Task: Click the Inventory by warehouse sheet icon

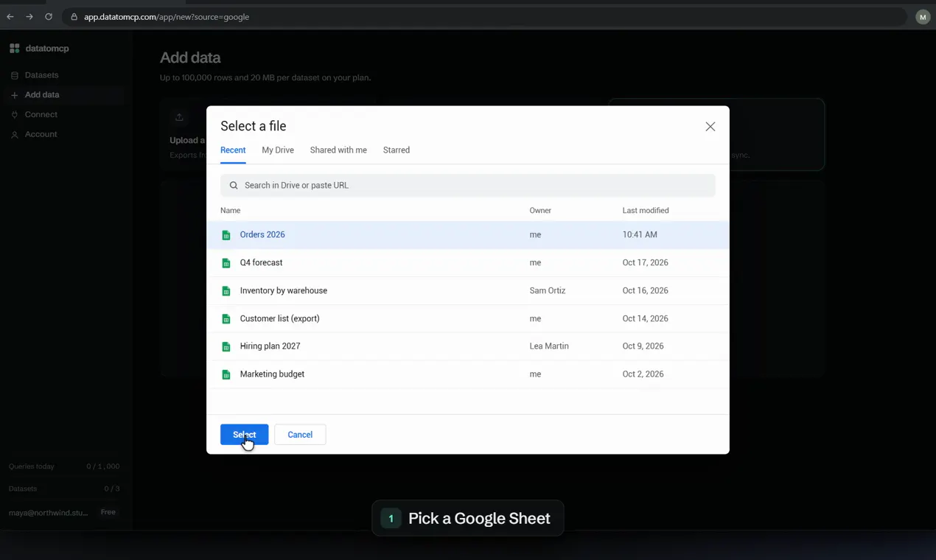Action: tap(226, 291)
